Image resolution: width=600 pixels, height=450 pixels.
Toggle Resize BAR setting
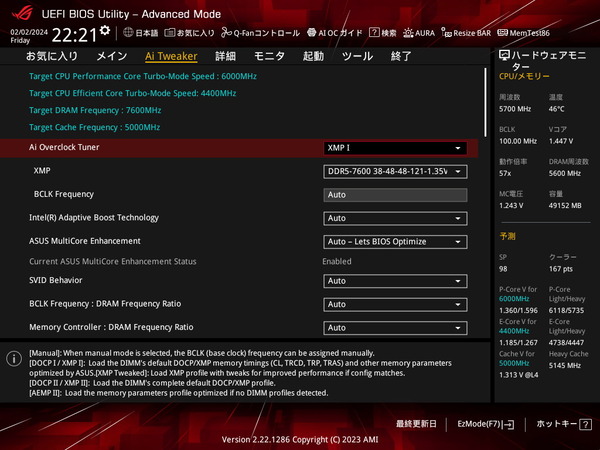tap(478, 33)
